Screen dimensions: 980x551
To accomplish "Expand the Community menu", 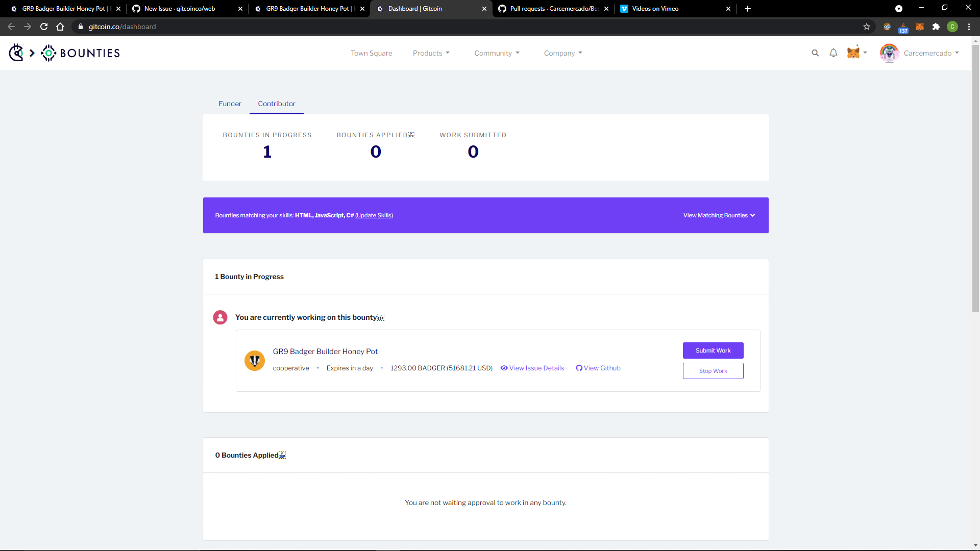I will (497, 53).
